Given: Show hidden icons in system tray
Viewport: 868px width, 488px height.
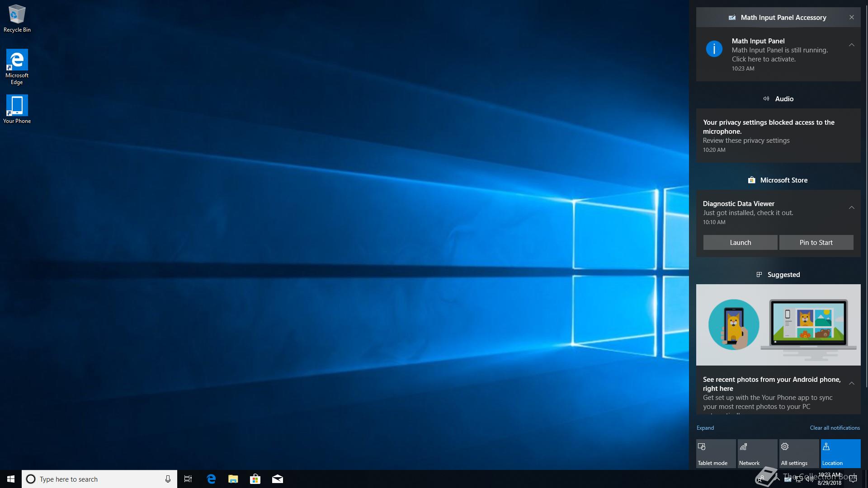Looking at the screenshot, I should pos(777,479).
